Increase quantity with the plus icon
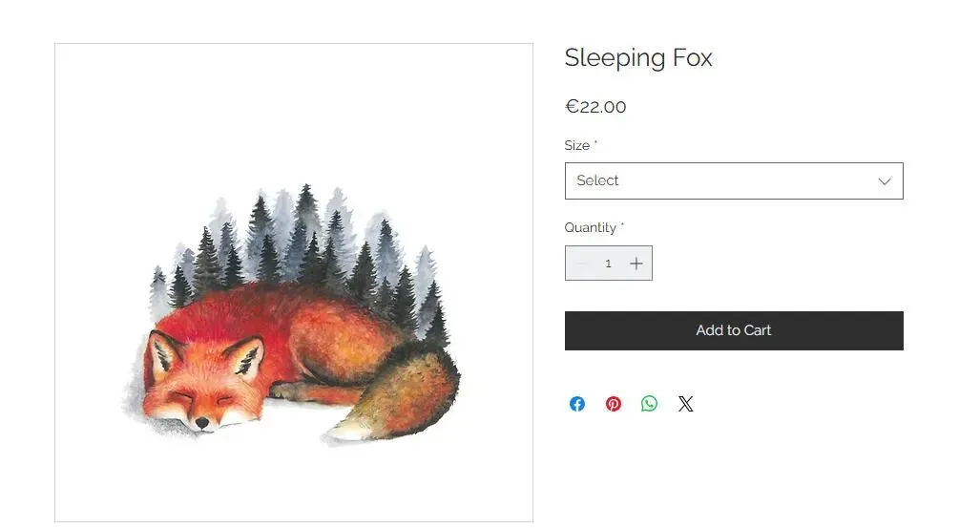 pyautogui.click(x=636, y=264)
